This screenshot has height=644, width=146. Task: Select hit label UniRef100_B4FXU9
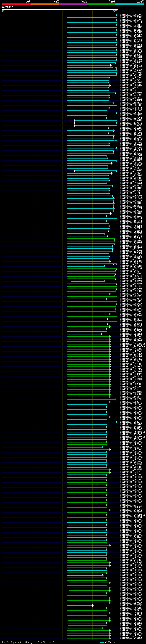131,32
